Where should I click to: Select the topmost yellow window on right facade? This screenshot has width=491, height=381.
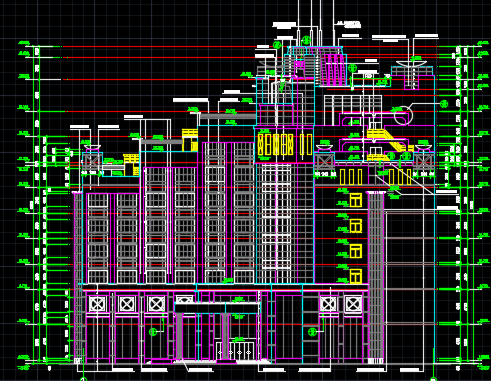point(356,200)
